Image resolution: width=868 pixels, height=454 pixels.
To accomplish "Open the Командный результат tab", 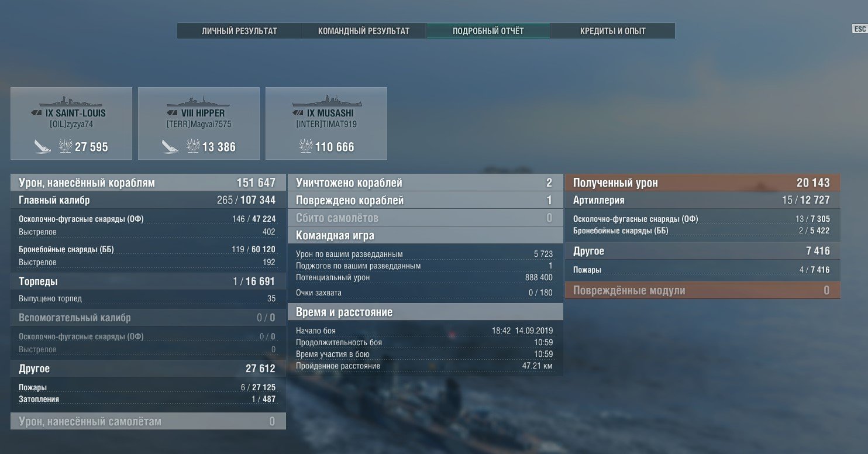I will point(364,31).
